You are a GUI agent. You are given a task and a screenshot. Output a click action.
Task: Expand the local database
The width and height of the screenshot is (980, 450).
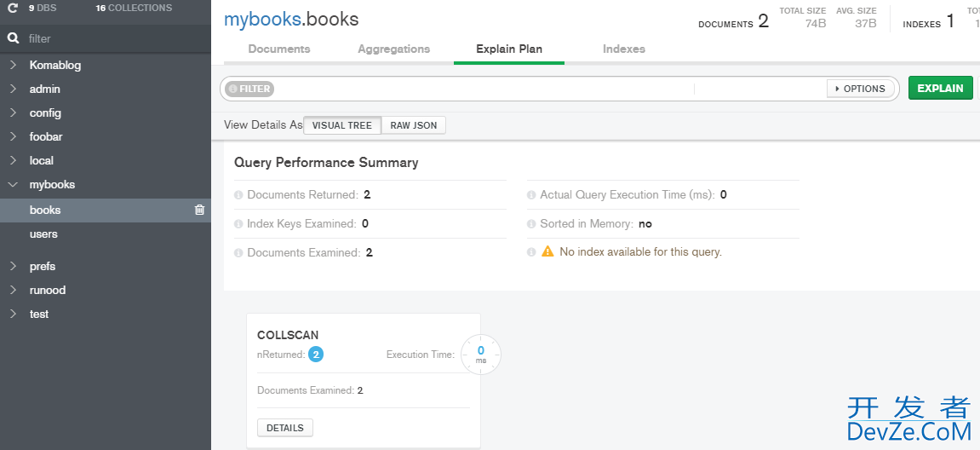[x=13, y=160]
